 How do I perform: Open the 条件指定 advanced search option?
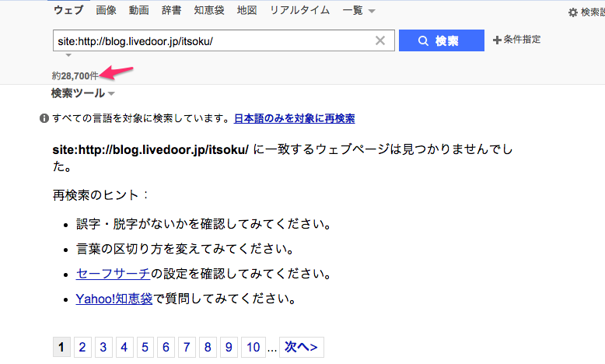[517, 40]
